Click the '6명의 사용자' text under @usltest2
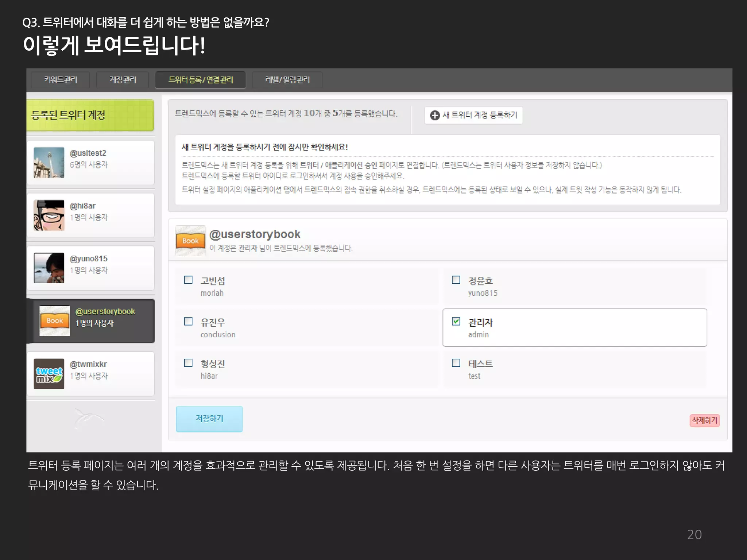This screenshot has width=747, height=560. click(x=89, y=165)
